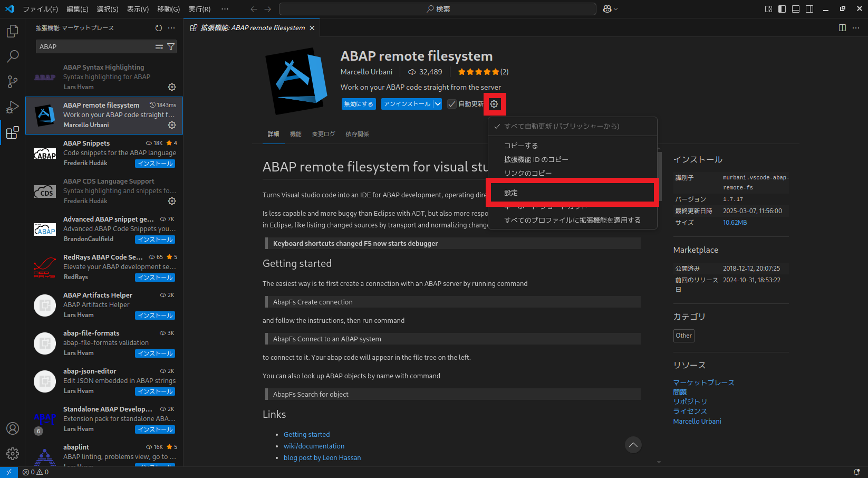This screenshot has width=868, height=478.
Task: Uncheck the 自動更新 checkbox
Action: pyautogui.click(x=451, y=103)
